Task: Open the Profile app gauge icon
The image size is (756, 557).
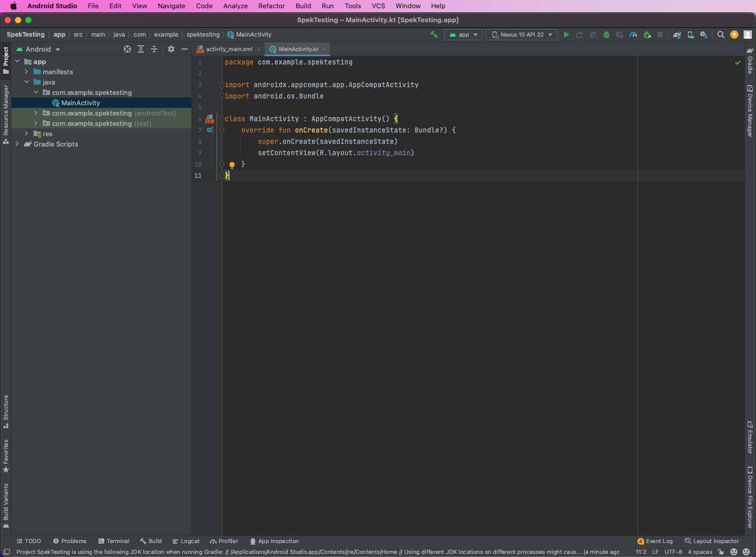Action: click(x=633, y=35)
